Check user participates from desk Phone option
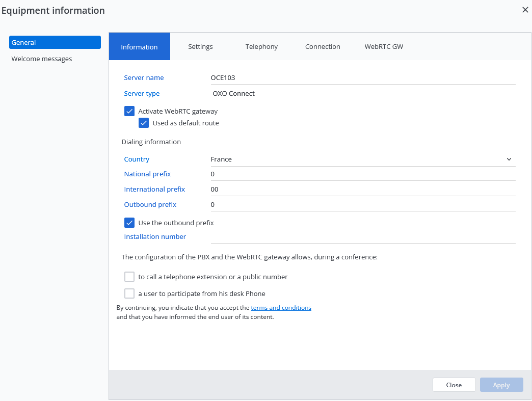The height and width of the screenshot is (401, 532). (129, 293)
